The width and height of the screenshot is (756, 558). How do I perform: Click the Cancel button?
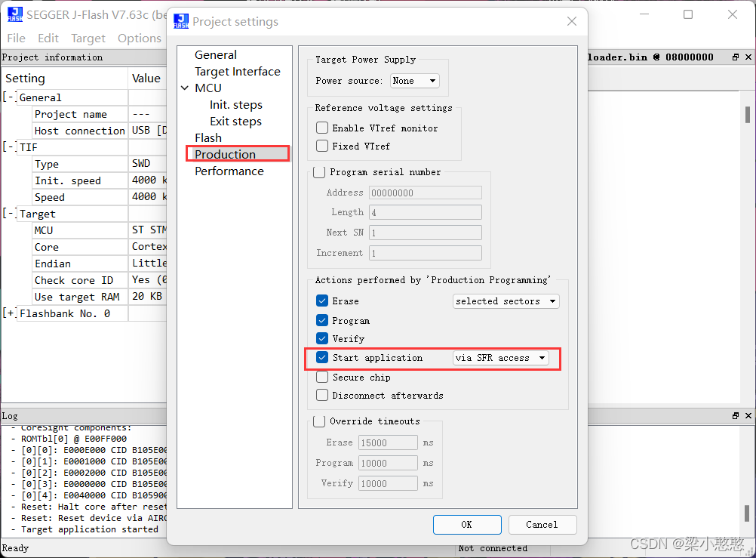pos(542,525)
